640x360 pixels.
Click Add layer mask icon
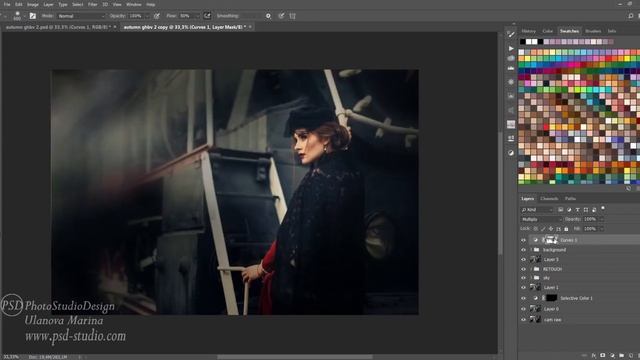click(602, 356)
